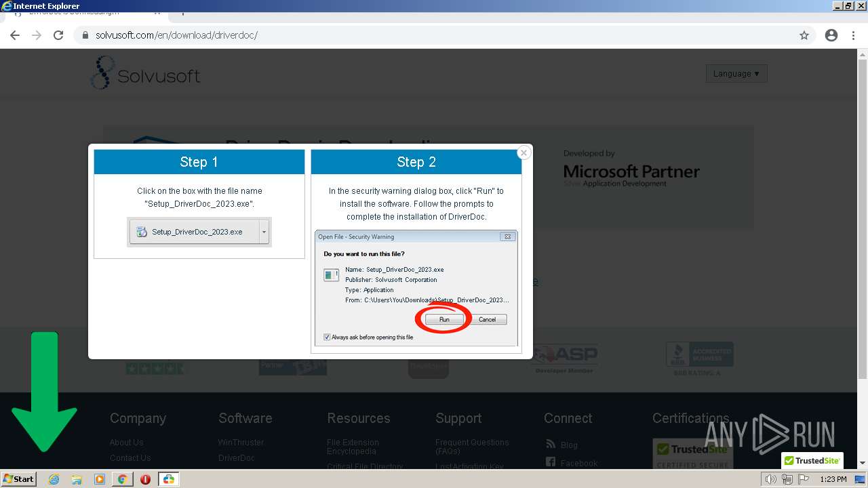Click the show desktop monitor icon
The height and width of the screenshot is (488, 868).
click(861, 479)
